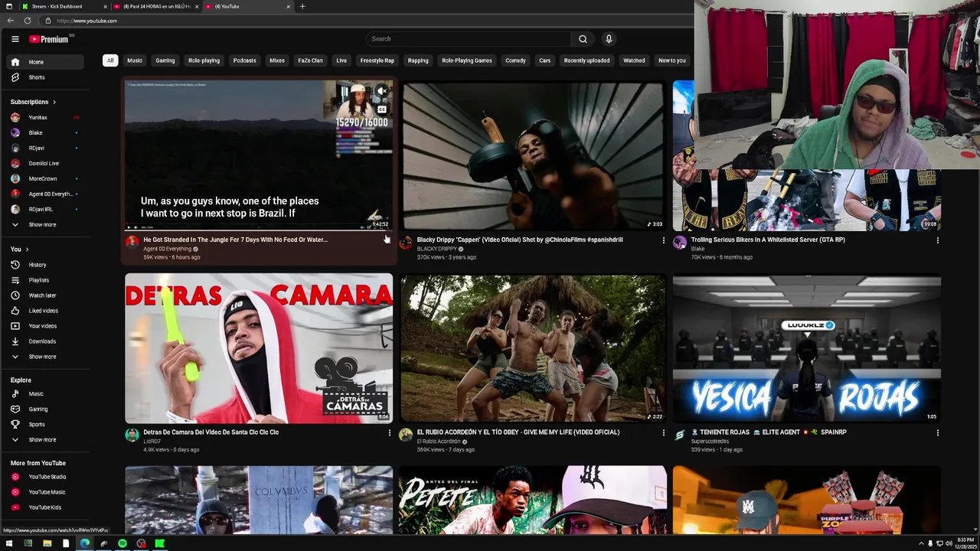This screenshot has height=551, width=980.
Task: Go to Home in sidebar
Action: coord(46,62)
